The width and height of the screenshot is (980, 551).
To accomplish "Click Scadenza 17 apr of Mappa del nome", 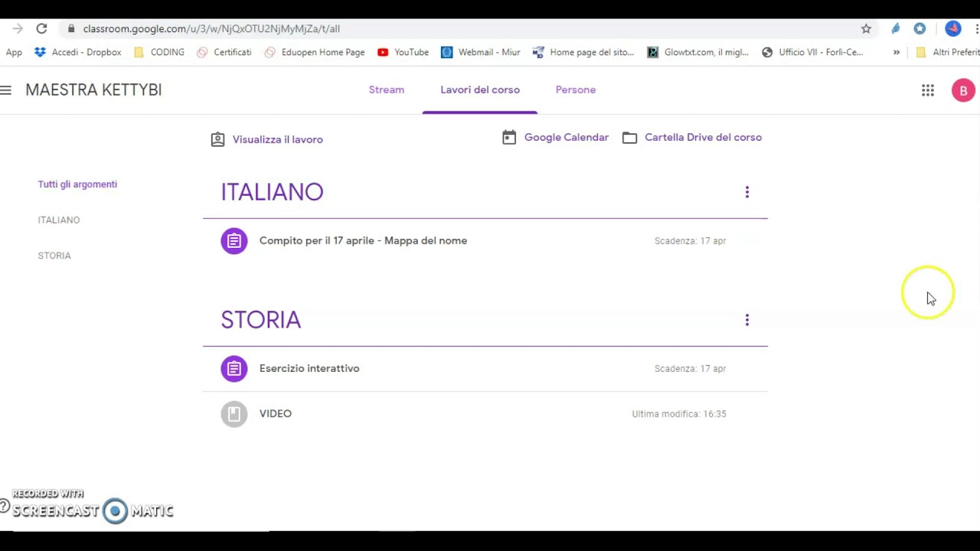I will click(690, 241).
